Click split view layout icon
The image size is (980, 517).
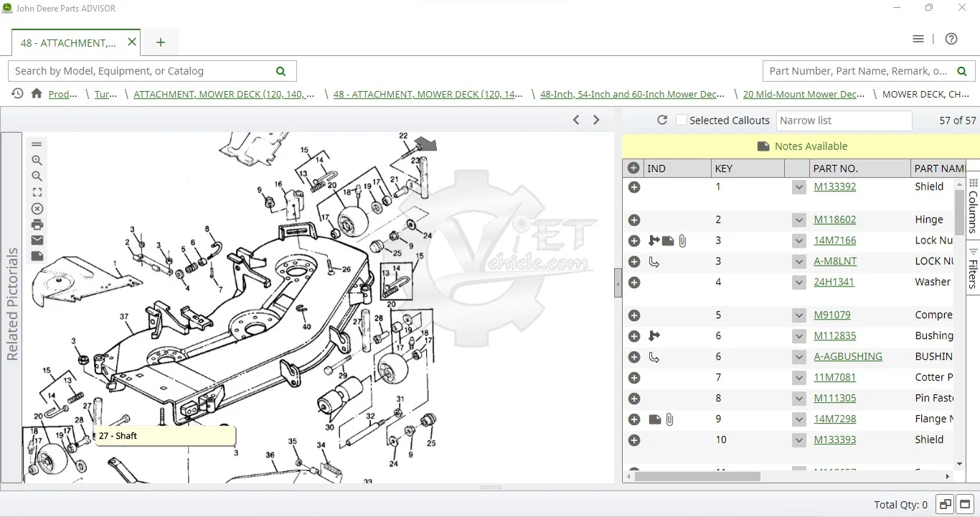coord(945,505)
